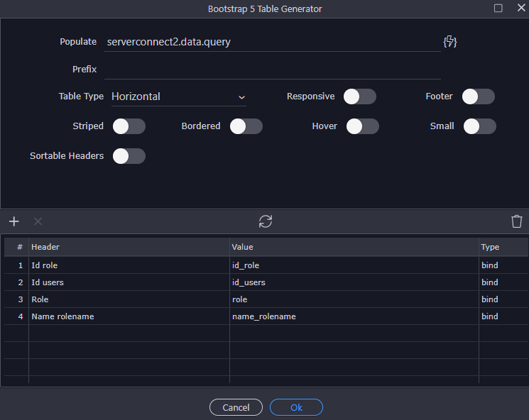Select the Value column heading
529x420 pixels.
(354, 247)
